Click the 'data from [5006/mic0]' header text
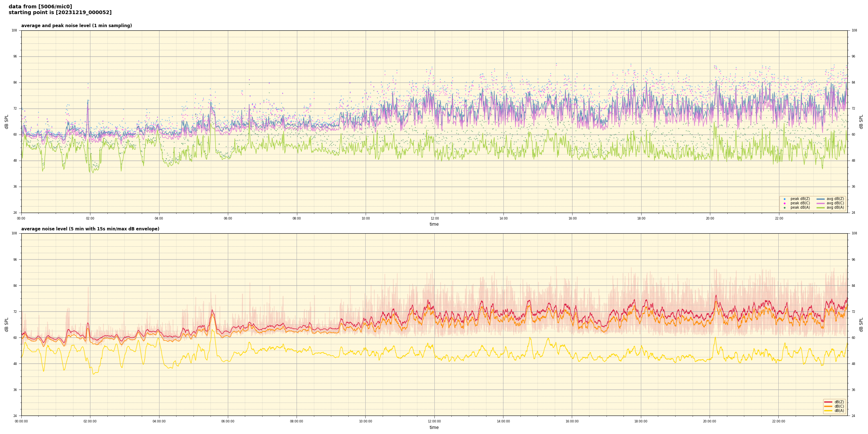Image resolution: width=868 pixels, height=434 pixels. coord(40,7)
